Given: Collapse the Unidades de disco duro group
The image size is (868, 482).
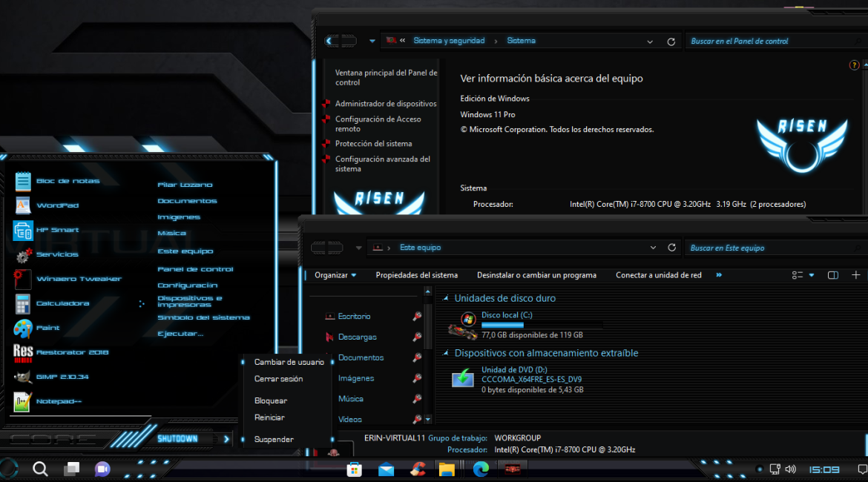Looking at the screenshot, I should 446,298.
